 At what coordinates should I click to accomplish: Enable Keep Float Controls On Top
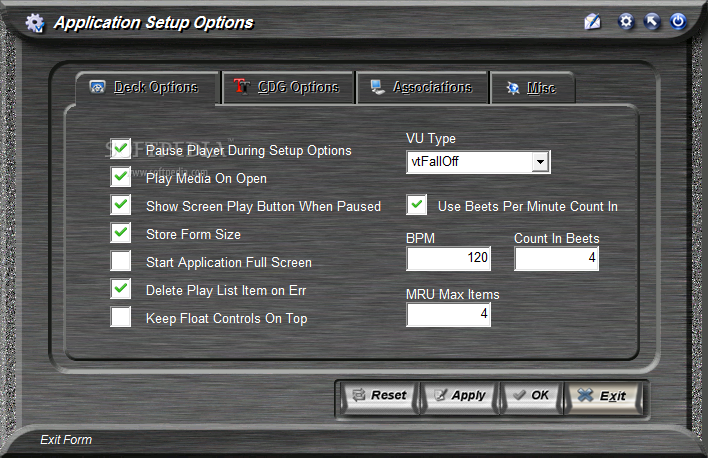click(121, 317)
